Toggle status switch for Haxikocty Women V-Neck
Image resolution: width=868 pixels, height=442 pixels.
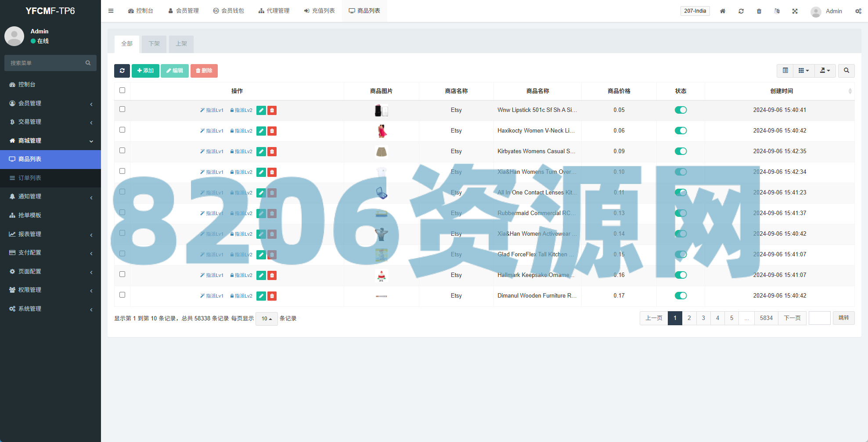pyautogui.click(x=681, y=131)
